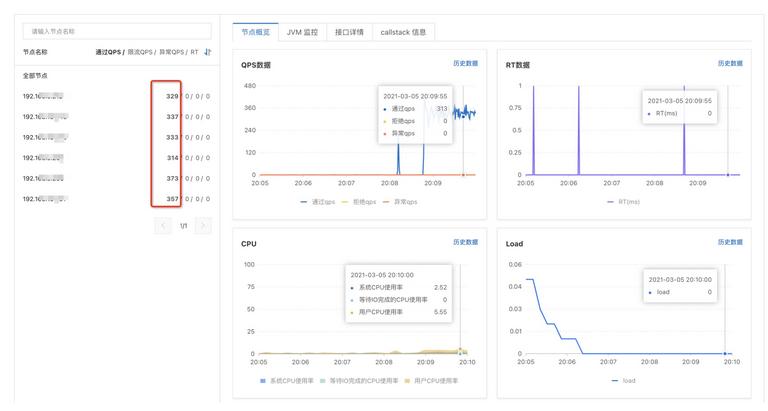Click the 1/1 page indicator
768x411 pixels.
[183, 226]
